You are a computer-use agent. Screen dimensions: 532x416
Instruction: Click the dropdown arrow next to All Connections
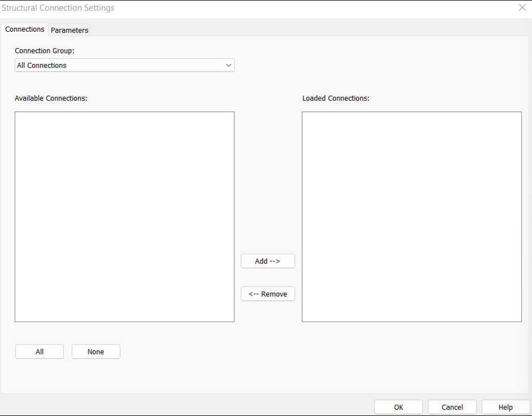[229, 65]
